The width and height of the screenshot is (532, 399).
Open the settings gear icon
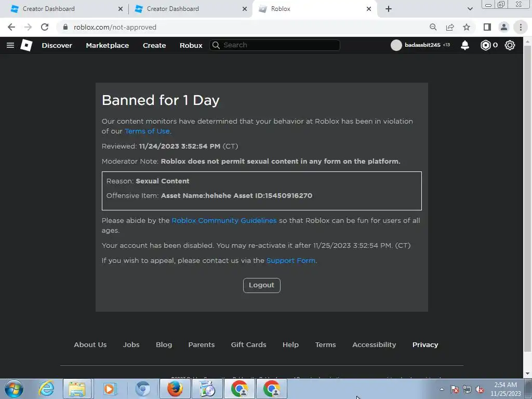pyautogui.click(x=510, y=45)
